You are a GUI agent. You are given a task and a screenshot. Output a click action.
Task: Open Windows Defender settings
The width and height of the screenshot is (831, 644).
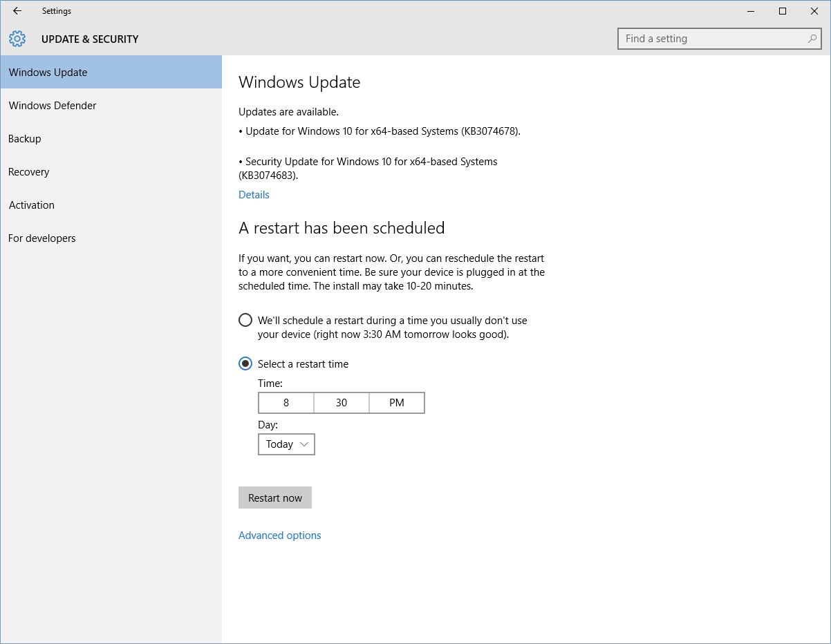click(x=111, y=105)
